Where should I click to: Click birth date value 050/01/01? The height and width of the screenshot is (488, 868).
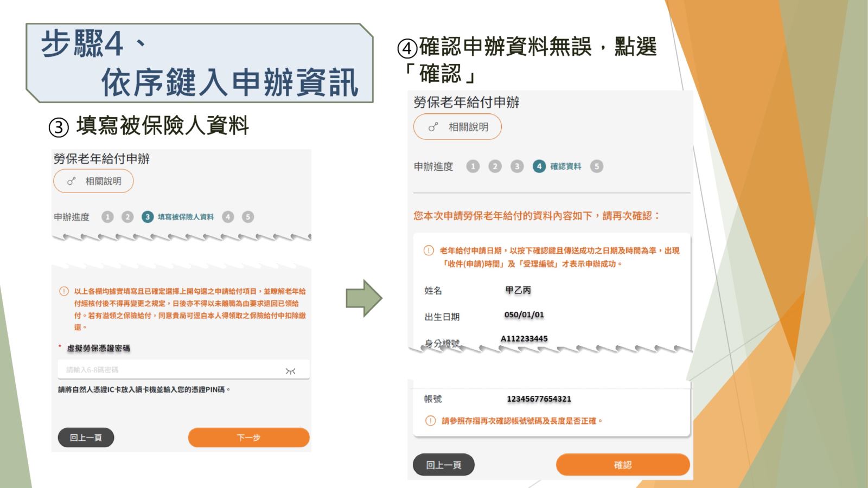(524, 314)
